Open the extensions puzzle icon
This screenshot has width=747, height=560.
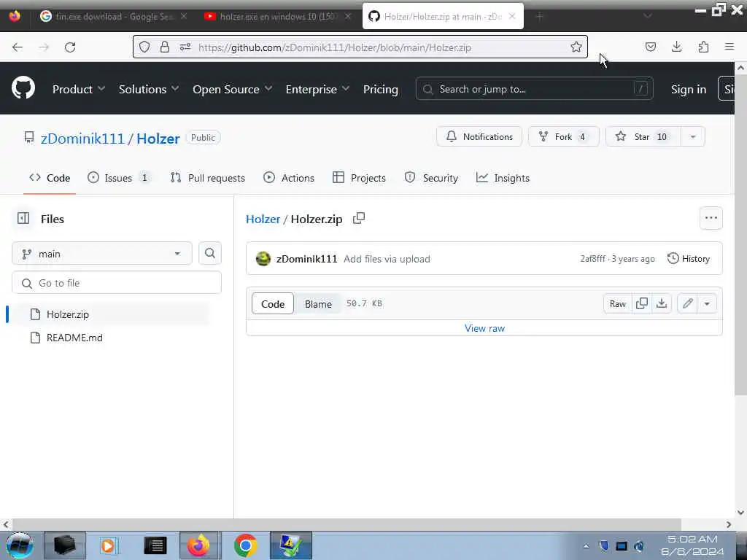[x=703, y=47]
